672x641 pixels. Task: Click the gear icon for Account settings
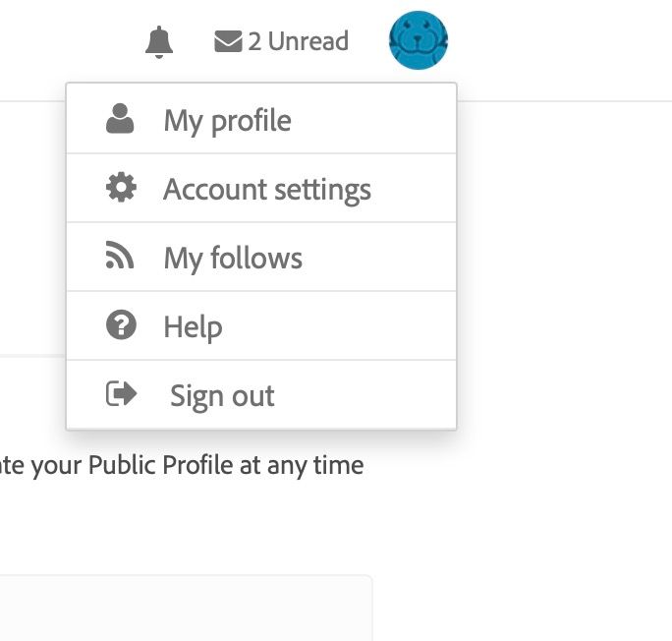[120, 188]
